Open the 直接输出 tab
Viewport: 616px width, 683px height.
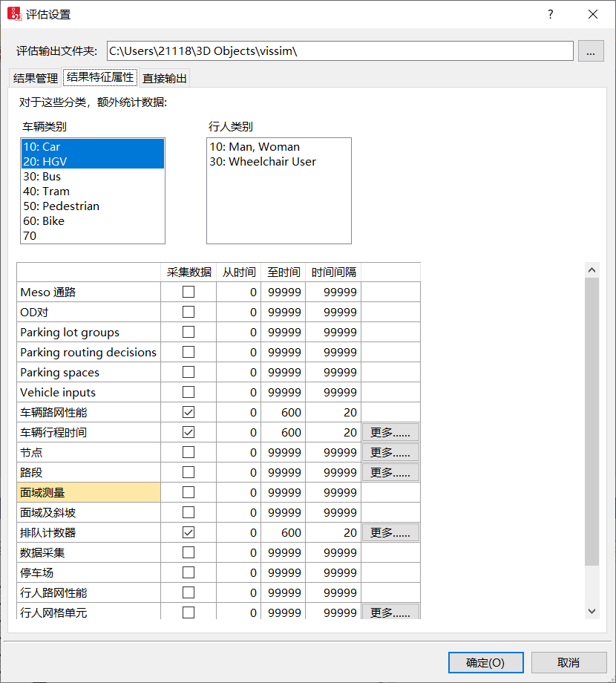165,79
